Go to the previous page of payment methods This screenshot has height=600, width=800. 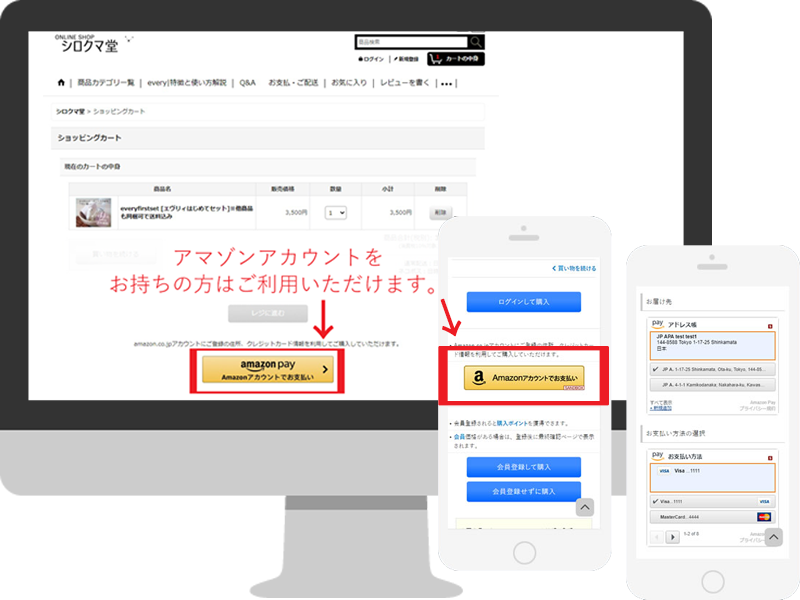[657, 537]
